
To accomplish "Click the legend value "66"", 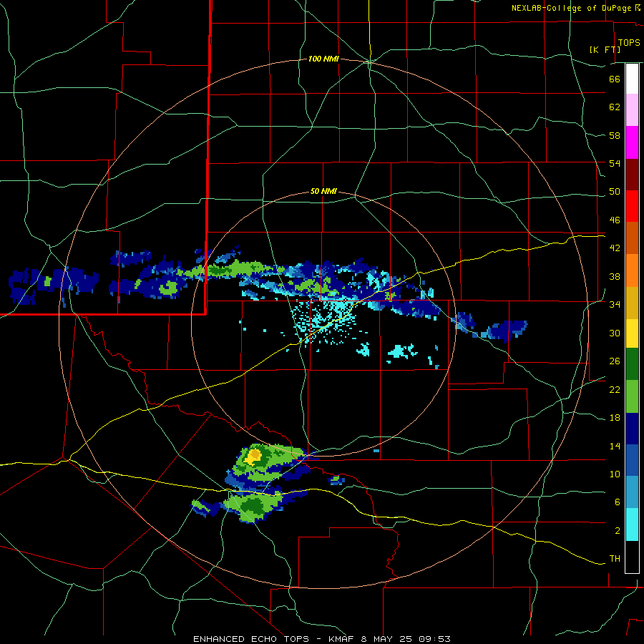I will coord(615,79).
